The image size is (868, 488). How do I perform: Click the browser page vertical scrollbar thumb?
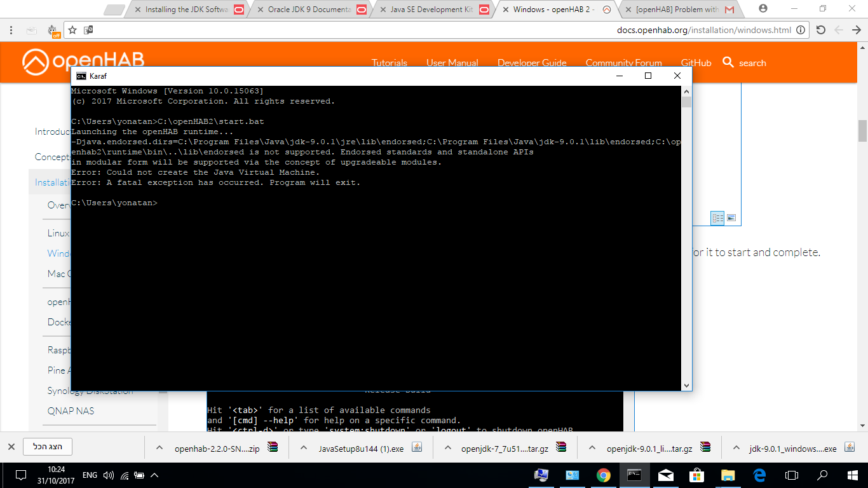click(x=862, y=130)
